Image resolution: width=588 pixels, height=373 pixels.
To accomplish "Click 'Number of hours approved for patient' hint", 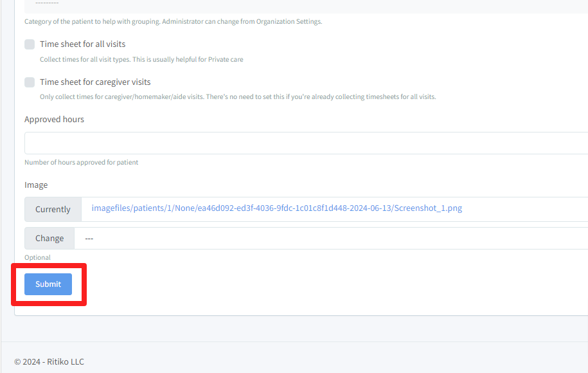I will [81, 162].
